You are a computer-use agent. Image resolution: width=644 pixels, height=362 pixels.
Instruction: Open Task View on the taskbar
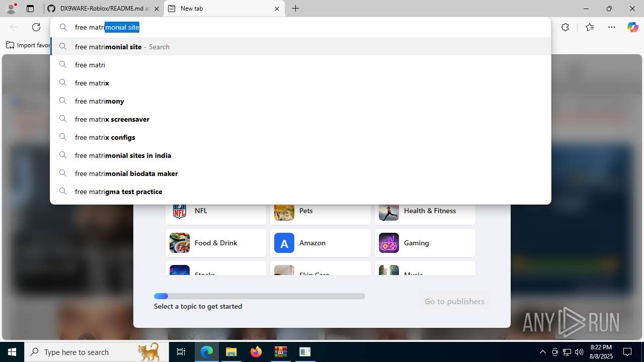click(x=181, y=352)
